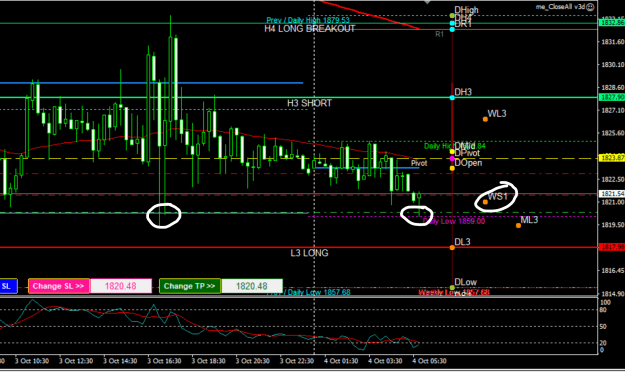Image resolution: width=625 pixels, height=372 pixels.
Task: Click the 4 Oct 05:30 time label
Action: pyautogui.click(x=429, y=361)
